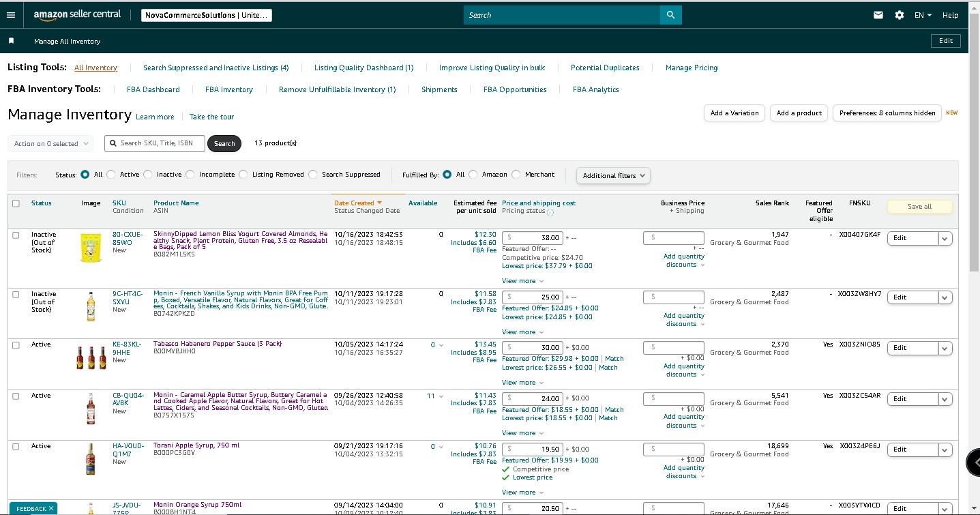Click Edit button for Torani Apple Syrup row
The height and width of the screenshot is (515, 980).
[x=912, y=449]
